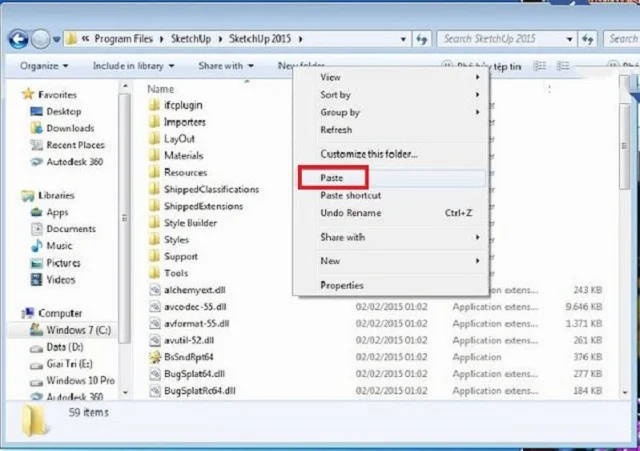The width and height of the screenshot is (640, 451).
Task: Select Computer in navigation pane
Action: tap(60, 313)
